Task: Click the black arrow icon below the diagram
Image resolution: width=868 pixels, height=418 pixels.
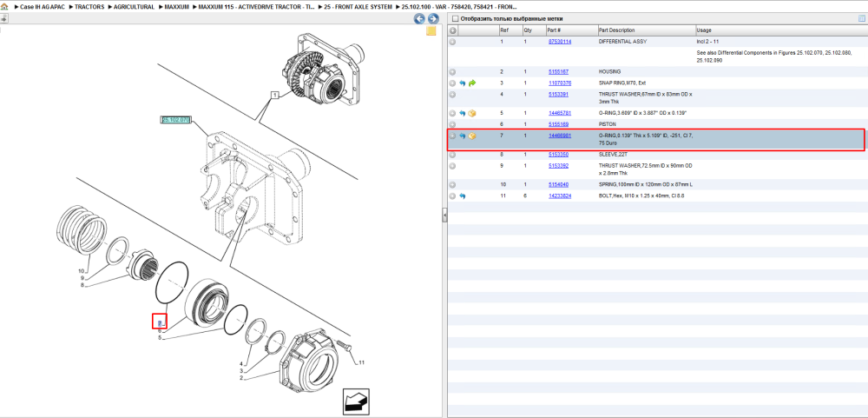Action: click(x=356, y=401)
